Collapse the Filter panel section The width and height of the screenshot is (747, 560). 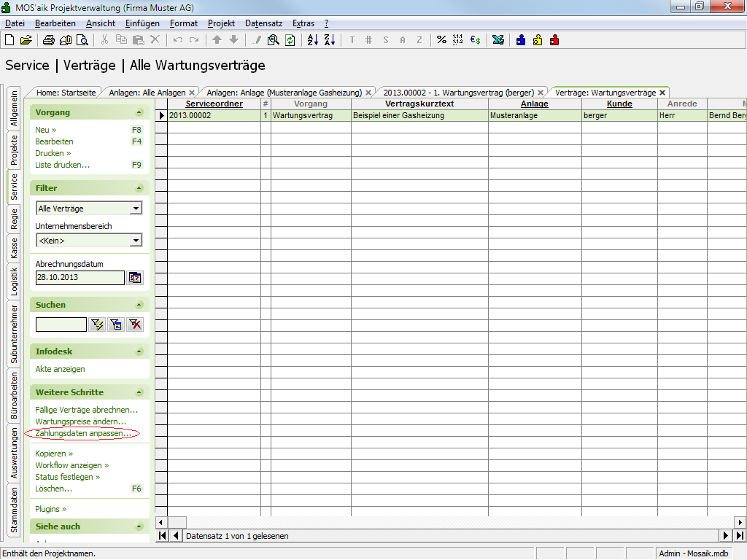(139, 188)
